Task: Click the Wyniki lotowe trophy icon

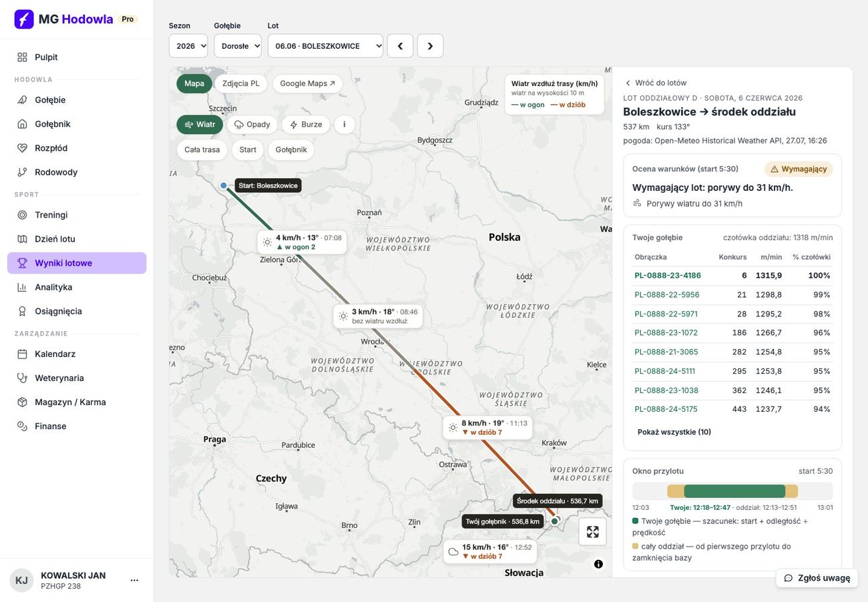Action: pos(23,263)
